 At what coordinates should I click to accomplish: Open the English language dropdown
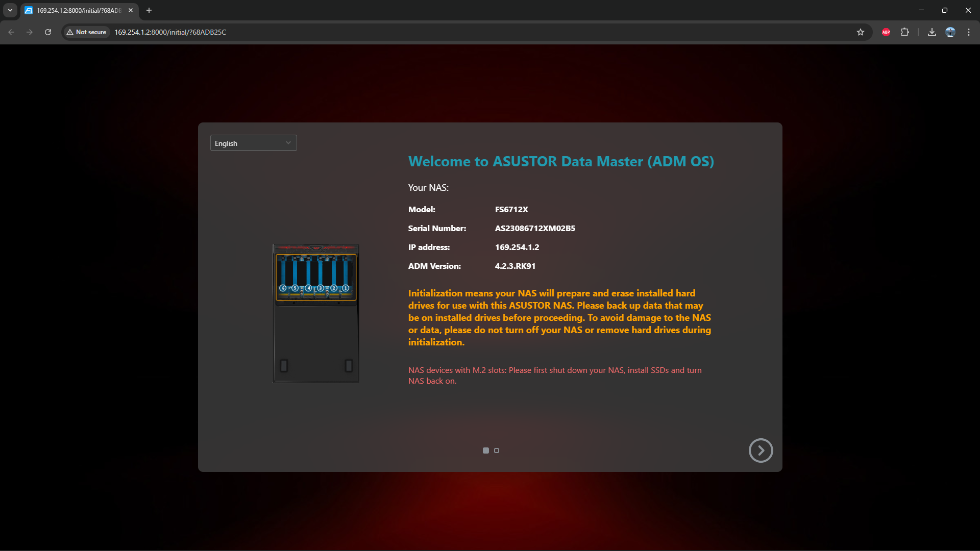pyautogui.click(x=253, y=143)
